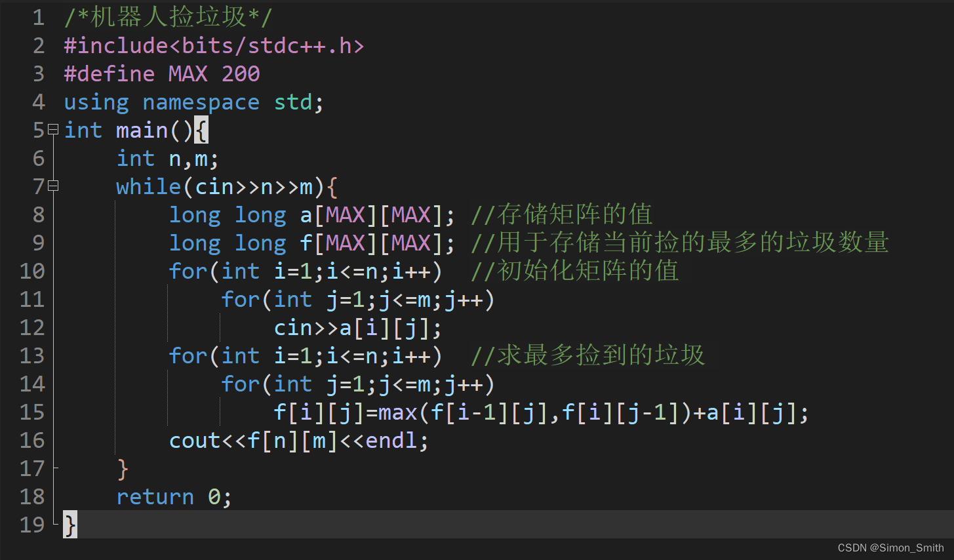Screen dimensions: 954x560
Task: Click '+a[i][j];' at end of line 15
Action: [x=751, y=412]
